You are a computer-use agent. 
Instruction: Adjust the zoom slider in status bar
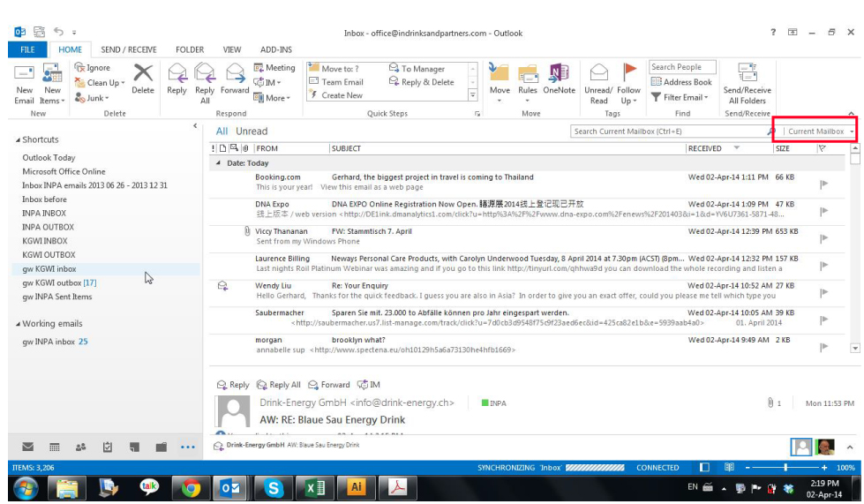tap(785, 467)
